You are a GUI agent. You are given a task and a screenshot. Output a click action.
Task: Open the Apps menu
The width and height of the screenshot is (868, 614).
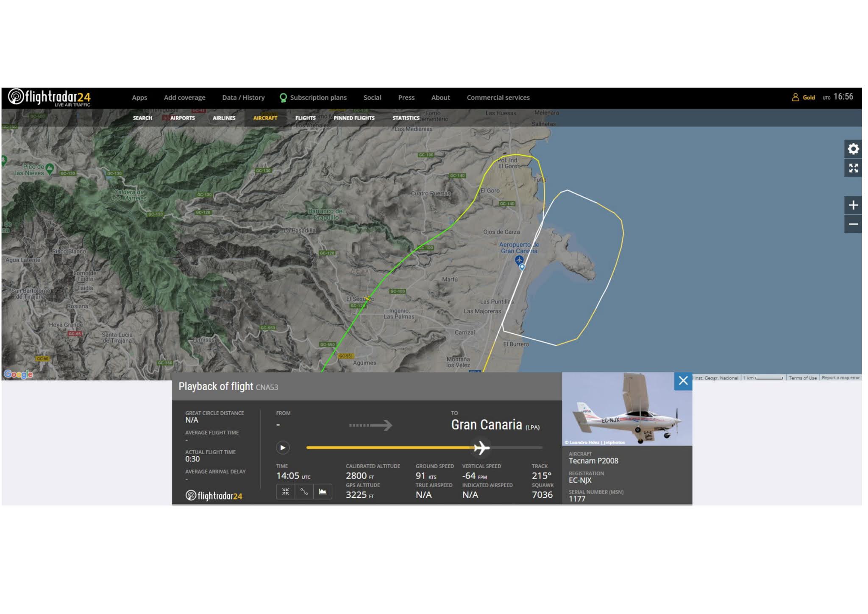point(139,98)
